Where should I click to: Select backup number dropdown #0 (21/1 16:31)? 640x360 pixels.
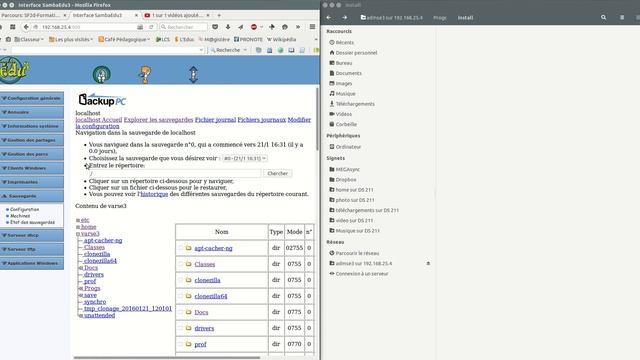point(245,158)
